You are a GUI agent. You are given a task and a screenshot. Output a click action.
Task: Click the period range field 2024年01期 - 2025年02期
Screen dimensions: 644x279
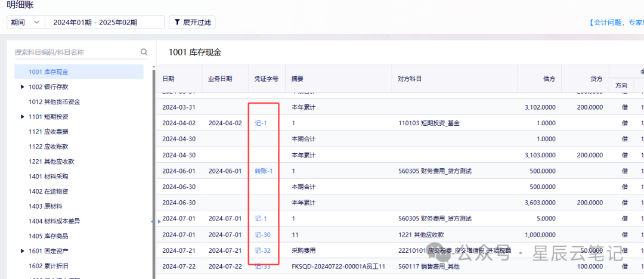click(104, 22)
